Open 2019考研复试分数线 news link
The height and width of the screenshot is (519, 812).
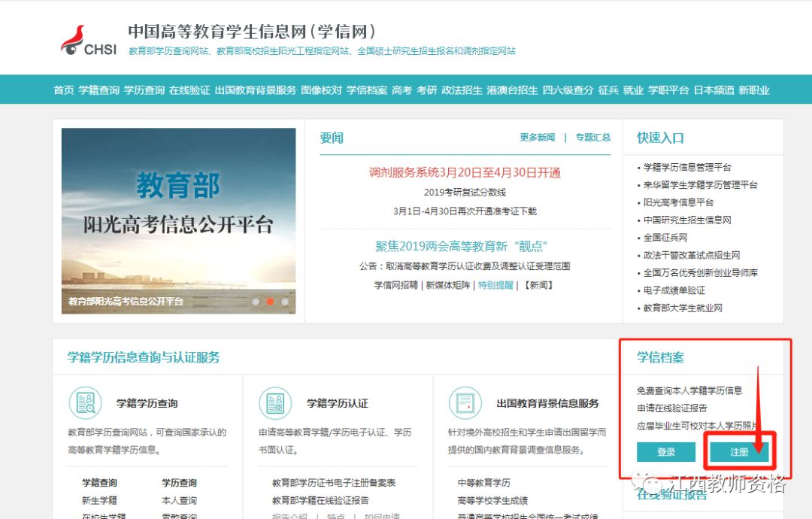(x=465, y=192)
